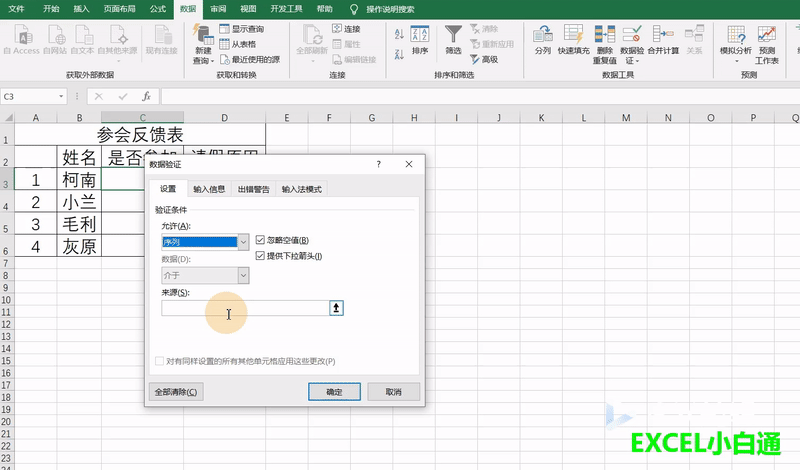Toggle the Filter (筛选) funnel
Viewport: 800px width, 470px height.
coord(453,40)
